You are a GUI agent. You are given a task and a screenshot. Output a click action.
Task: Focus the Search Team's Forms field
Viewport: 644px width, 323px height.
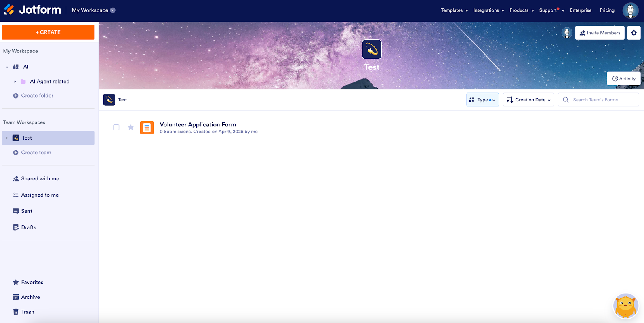[599, 100]
